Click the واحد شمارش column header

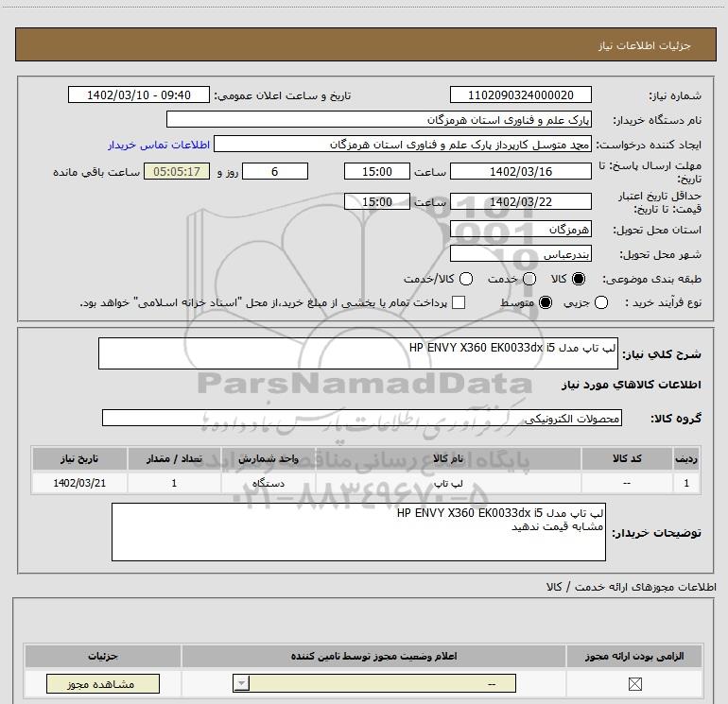pyautogui.click(x=269, y=458)
